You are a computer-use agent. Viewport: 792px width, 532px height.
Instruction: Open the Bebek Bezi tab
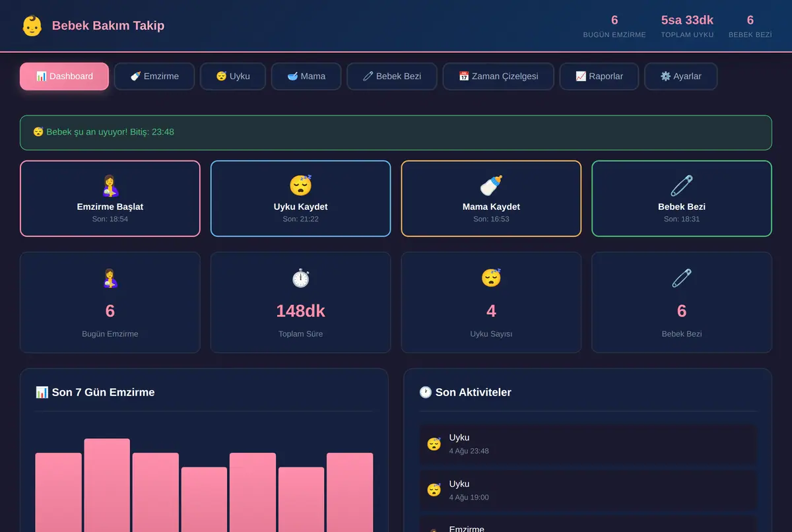click(392, 76)
